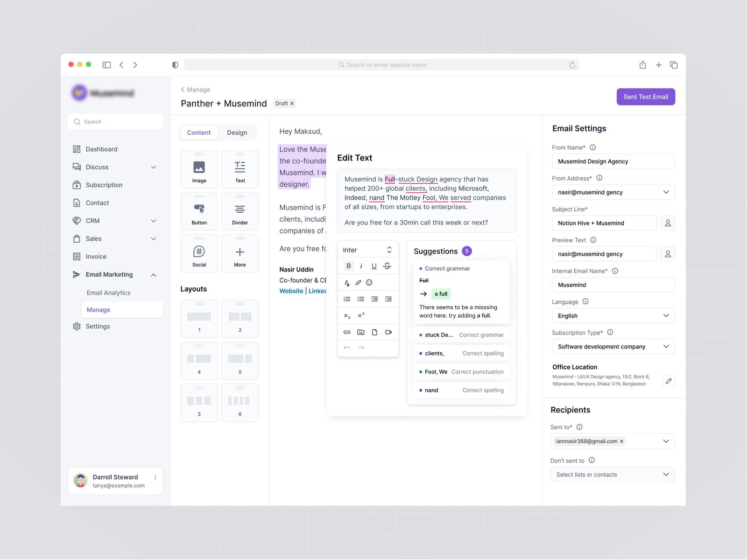This screenshot has width=747, height=560.
Task: Insert bulleted list
Action: (x=361, y=299)
